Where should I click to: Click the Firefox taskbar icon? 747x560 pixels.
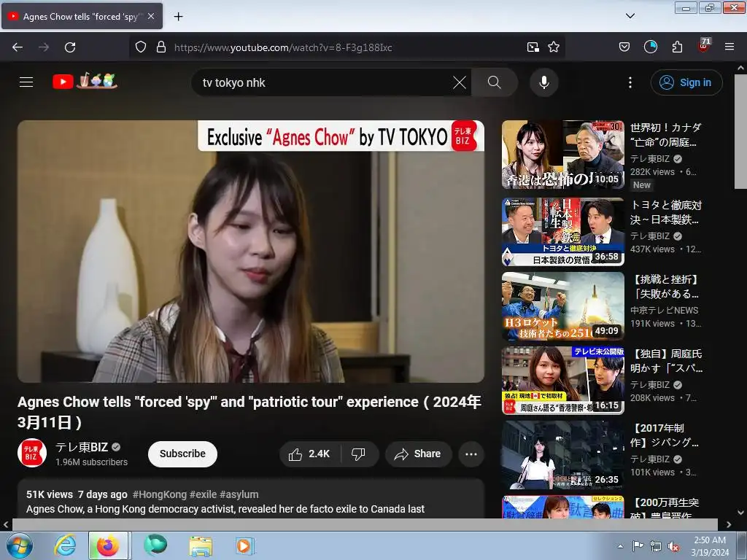(108, 545)
